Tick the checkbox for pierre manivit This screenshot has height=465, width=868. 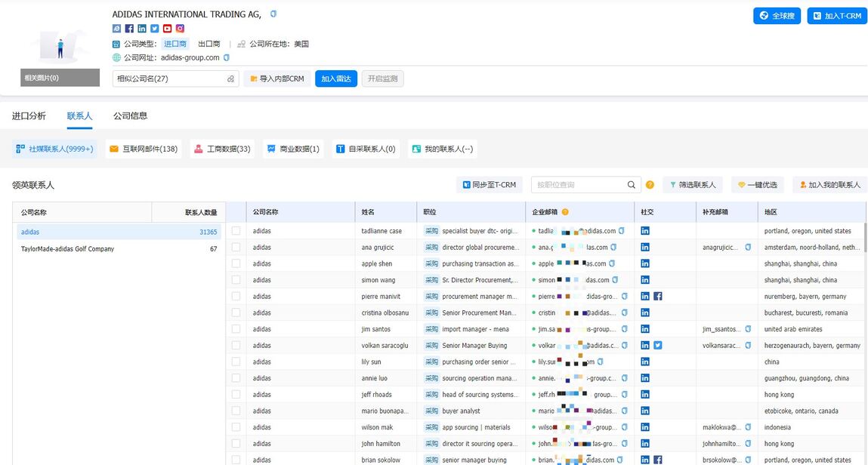point(236,297)
